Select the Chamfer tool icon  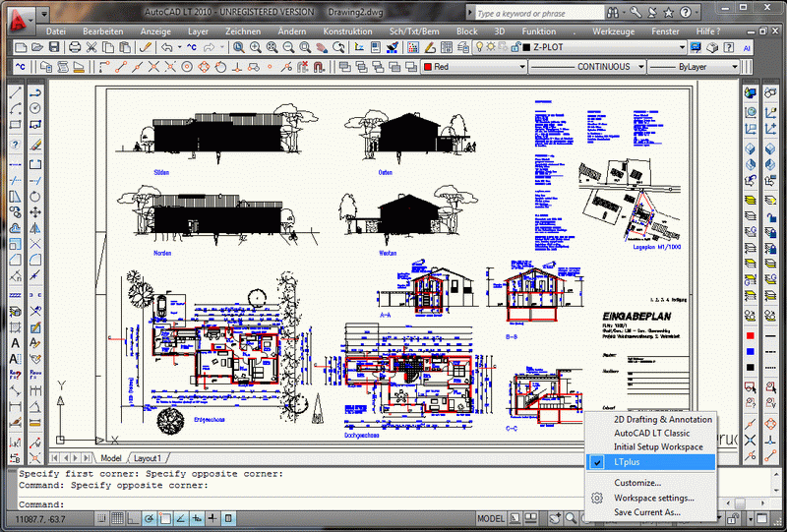(16, 260)
